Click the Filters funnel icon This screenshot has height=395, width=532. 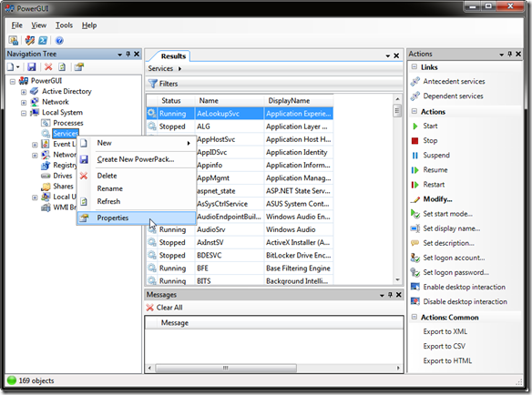[x=153, y=84]
